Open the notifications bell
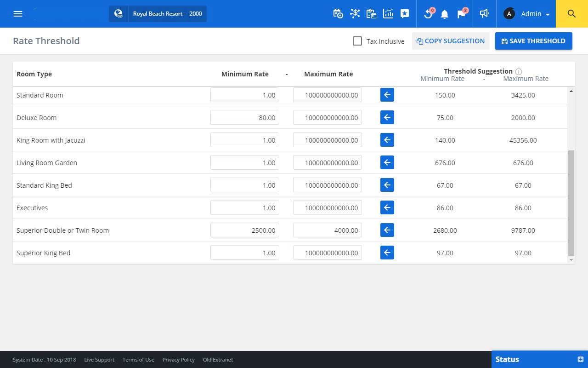 (444, 14)
